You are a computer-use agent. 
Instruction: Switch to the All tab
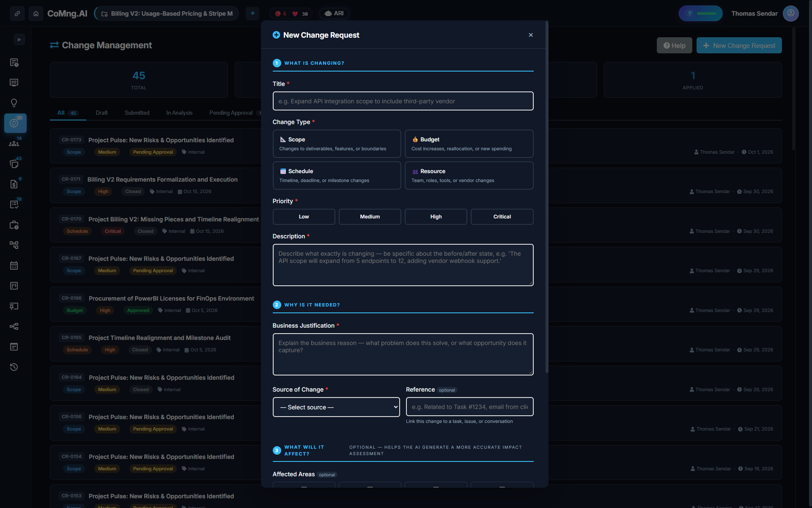[x=68, y=113]
